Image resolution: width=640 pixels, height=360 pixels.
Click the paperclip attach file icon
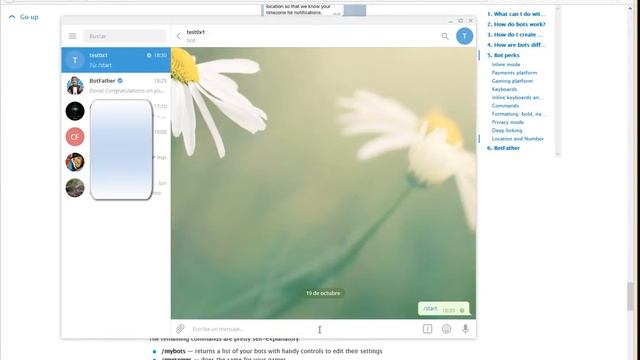180,329
